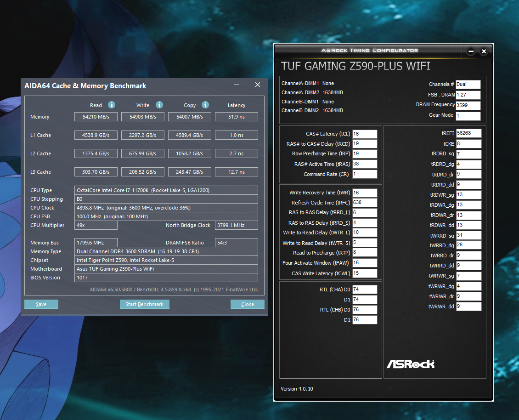Click the FSB : DRAM field showing 1:27
519x420 pixels.
468,95
